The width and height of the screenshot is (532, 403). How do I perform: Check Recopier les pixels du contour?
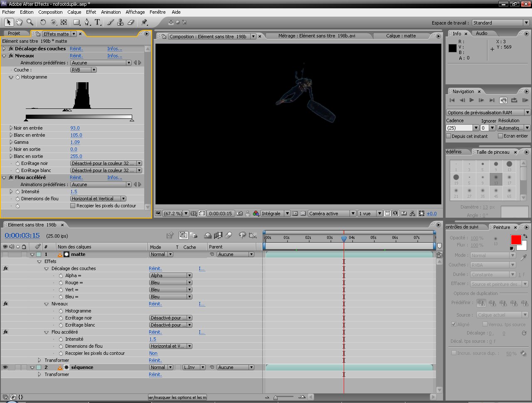[73, 206]
